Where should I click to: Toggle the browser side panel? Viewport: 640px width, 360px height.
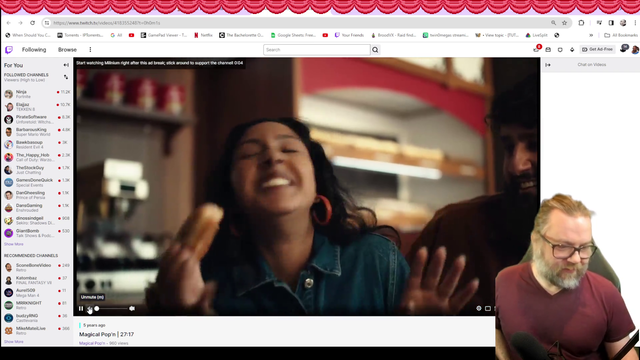(611, 23)
